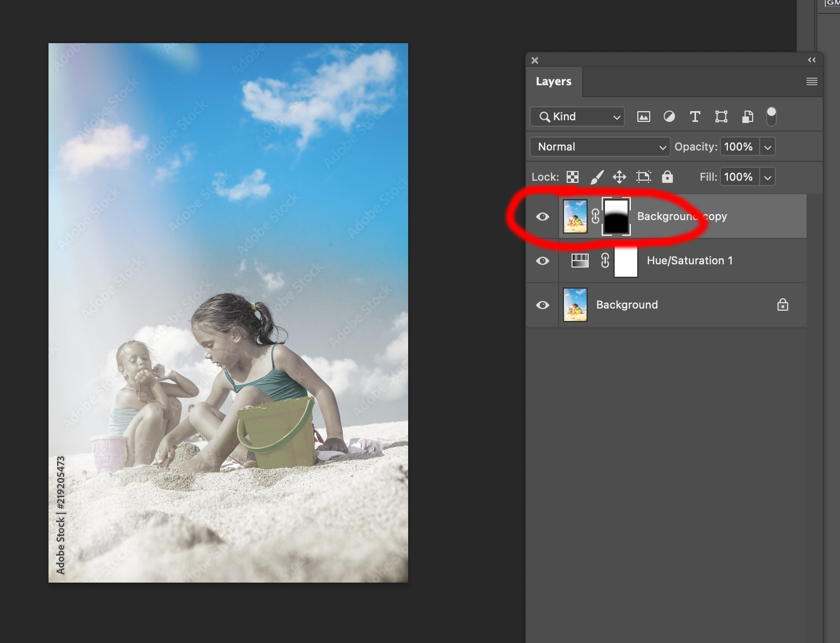Image resolution: width=840 pixels, height=643 pixels.
Task: Unlock the Background layer padlock
Action: coord(782,305)
